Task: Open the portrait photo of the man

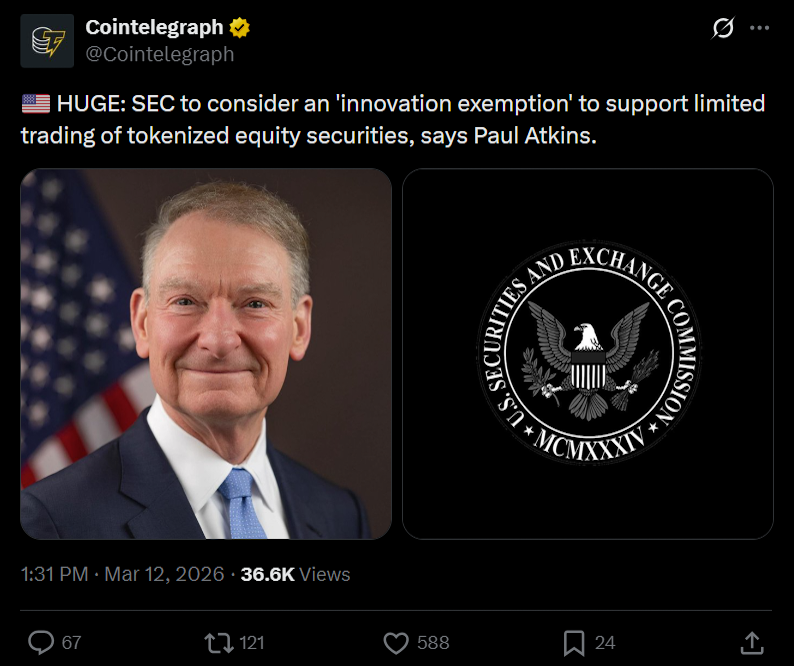Action: click(x=206, y=354)
